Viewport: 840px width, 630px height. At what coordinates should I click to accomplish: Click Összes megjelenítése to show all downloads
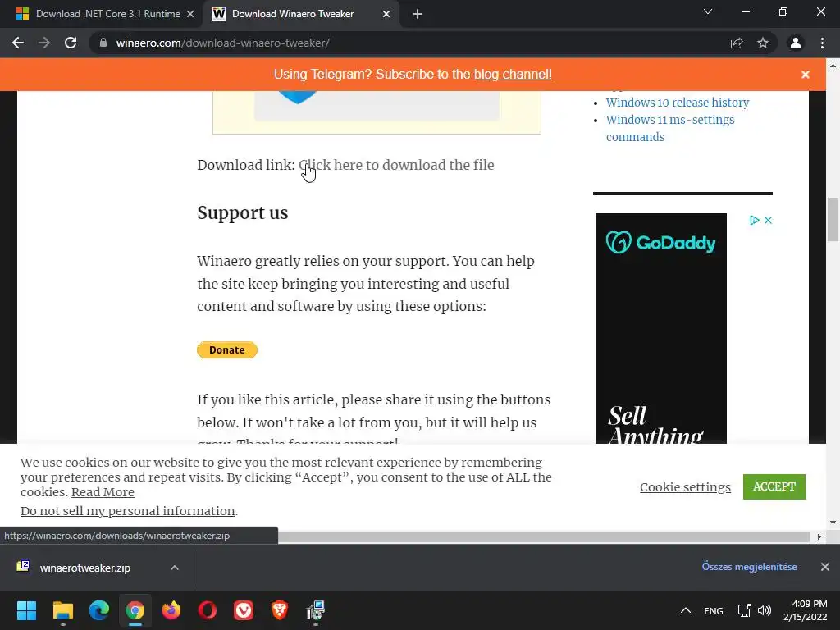click(750, 567)
